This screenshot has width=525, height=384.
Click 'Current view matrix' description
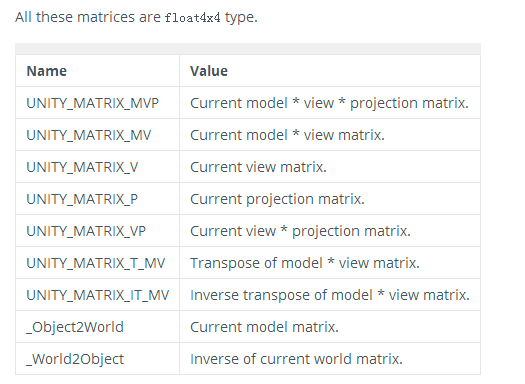point(258,167)
